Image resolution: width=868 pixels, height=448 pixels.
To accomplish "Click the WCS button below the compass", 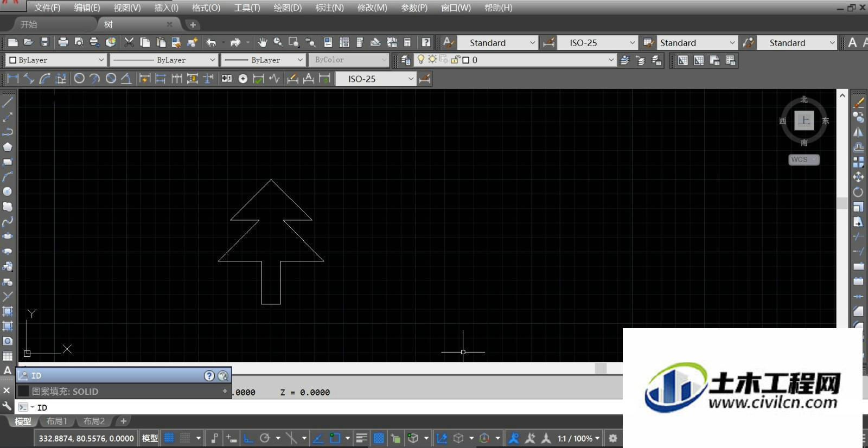I will (x=803, y=159).
